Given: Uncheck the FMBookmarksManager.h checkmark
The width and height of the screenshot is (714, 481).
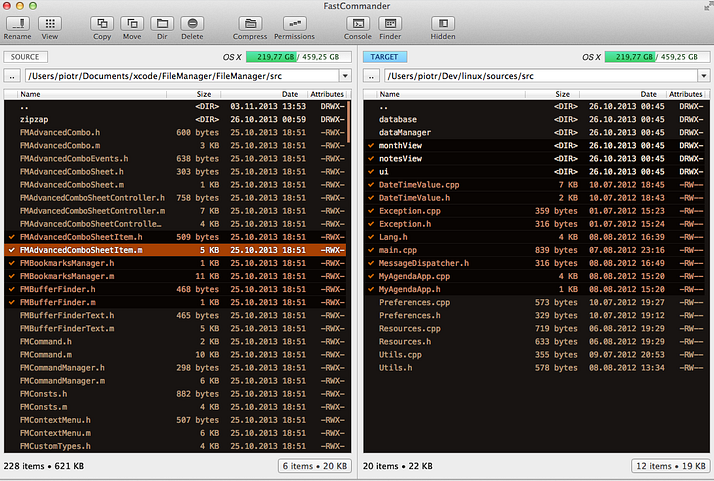Looking at the screenshot, I should [x=11, y=263].
